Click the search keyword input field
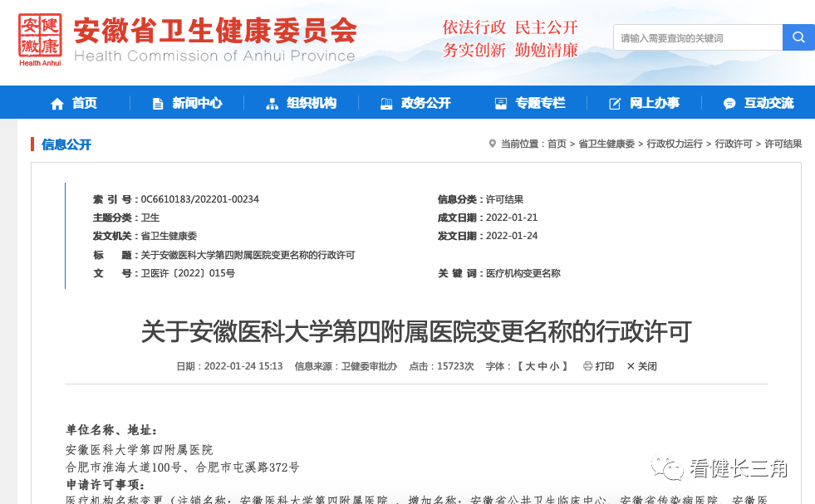 pyautogui.click(x=698, y=37)
